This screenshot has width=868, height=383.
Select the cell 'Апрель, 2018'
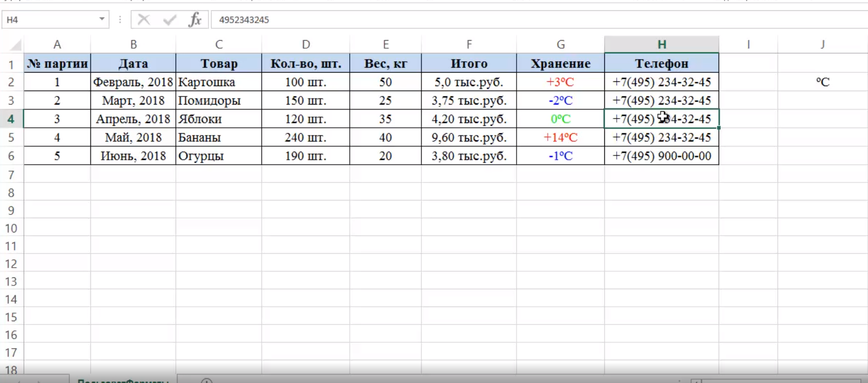point(133,119)
